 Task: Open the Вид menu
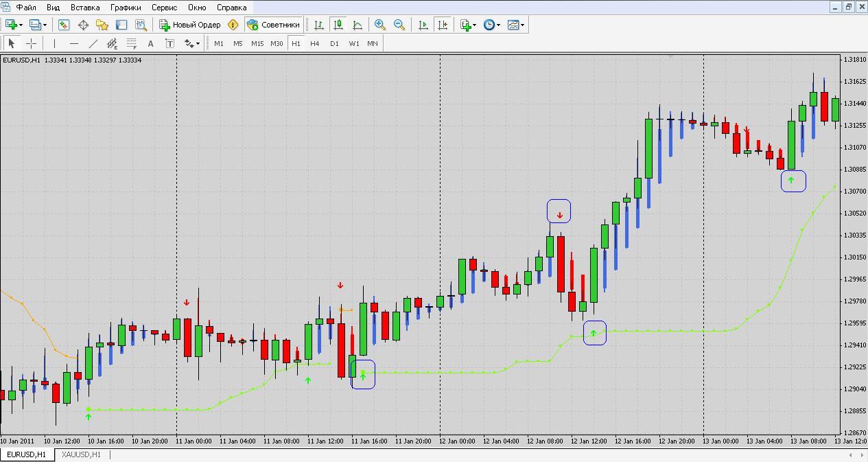pos(54,8)
